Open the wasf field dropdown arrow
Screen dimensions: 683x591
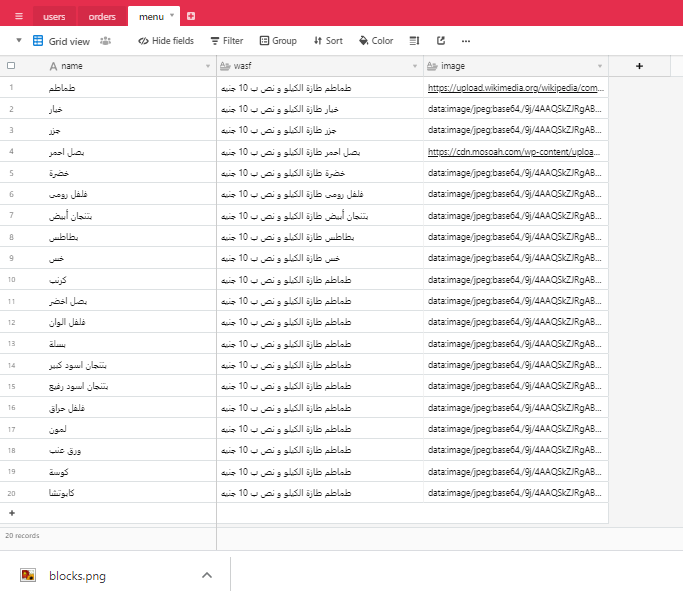[415, 66]
